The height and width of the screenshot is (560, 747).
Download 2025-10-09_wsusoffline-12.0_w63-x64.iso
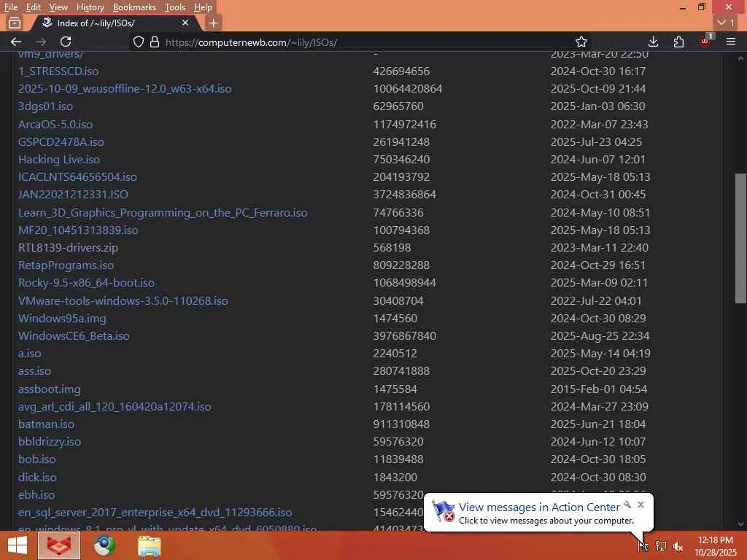(125, 88)
